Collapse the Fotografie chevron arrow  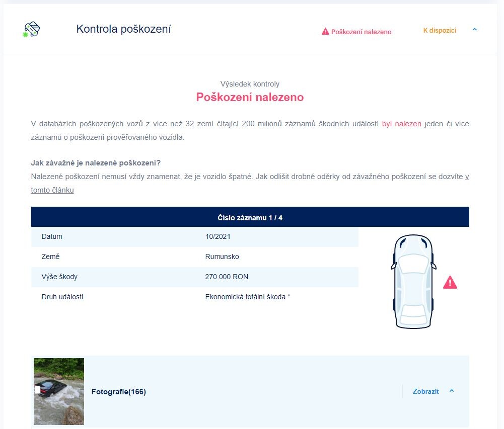[452, 391]
